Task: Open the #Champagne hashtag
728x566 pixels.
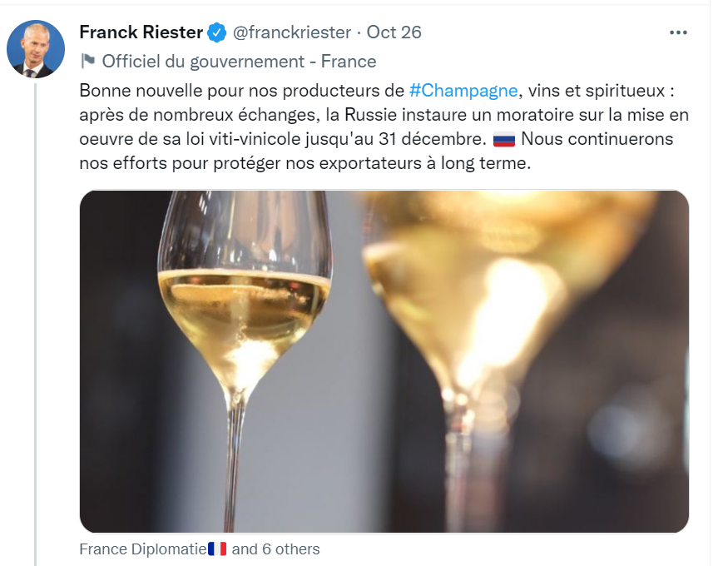Action: [x=463, y=90]
